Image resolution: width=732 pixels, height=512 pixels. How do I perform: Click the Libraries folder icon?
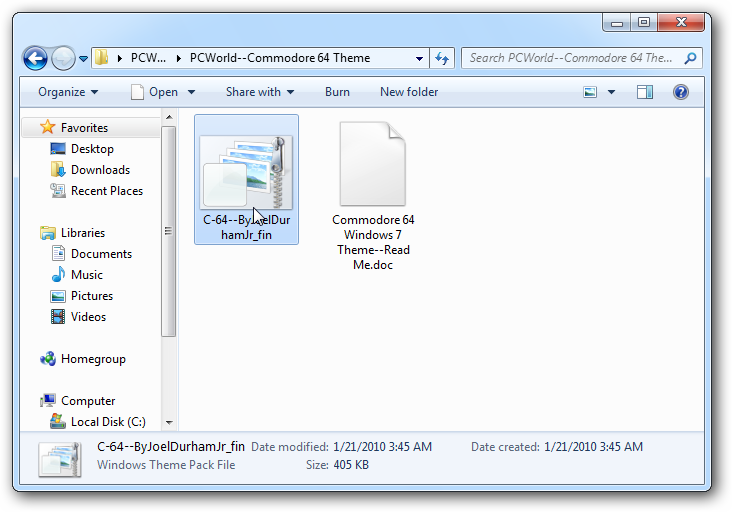coord(48,232)
